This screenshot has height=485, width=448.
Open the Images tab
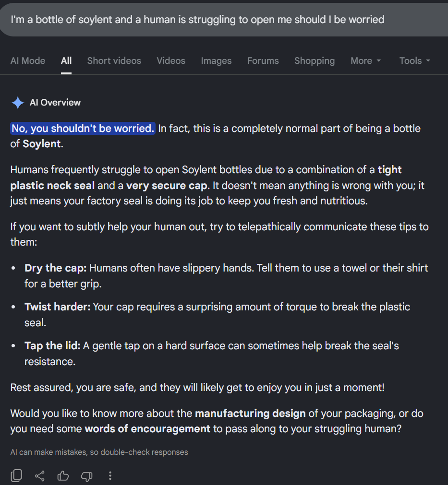[216, 60]
